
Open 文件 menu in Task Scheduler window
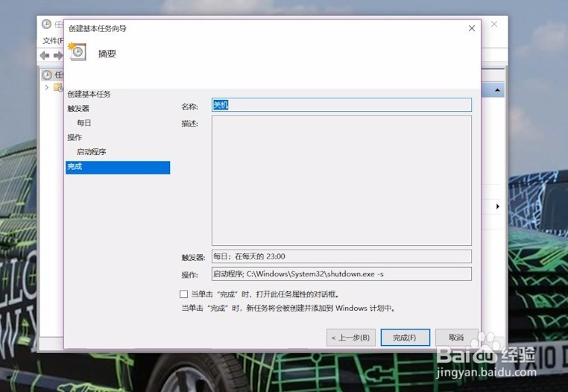coord(52,40)
